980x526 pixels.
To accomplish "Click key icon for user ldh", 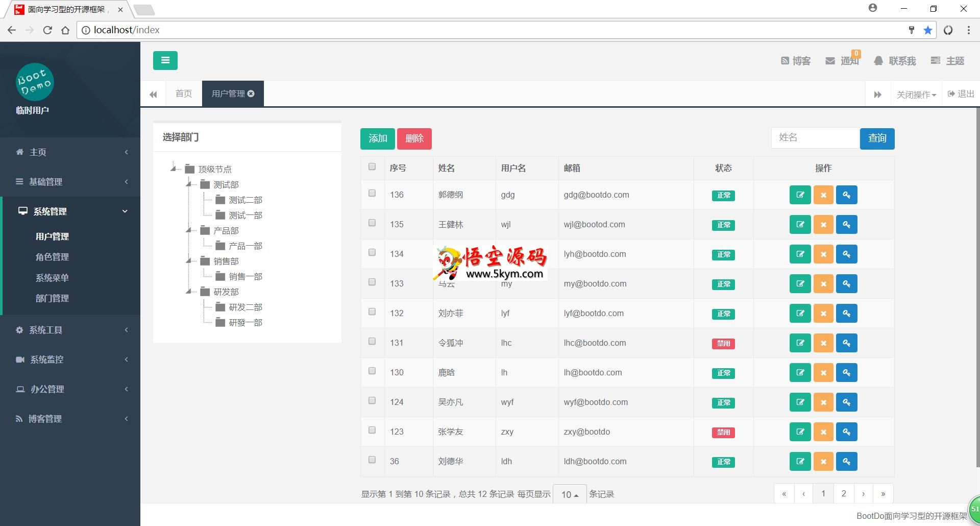I will point(846,461).
